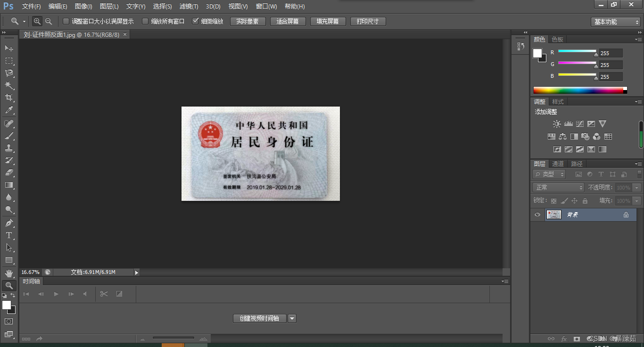
Task: Toggle lock image pixels
Action: (x=564, y=201)
